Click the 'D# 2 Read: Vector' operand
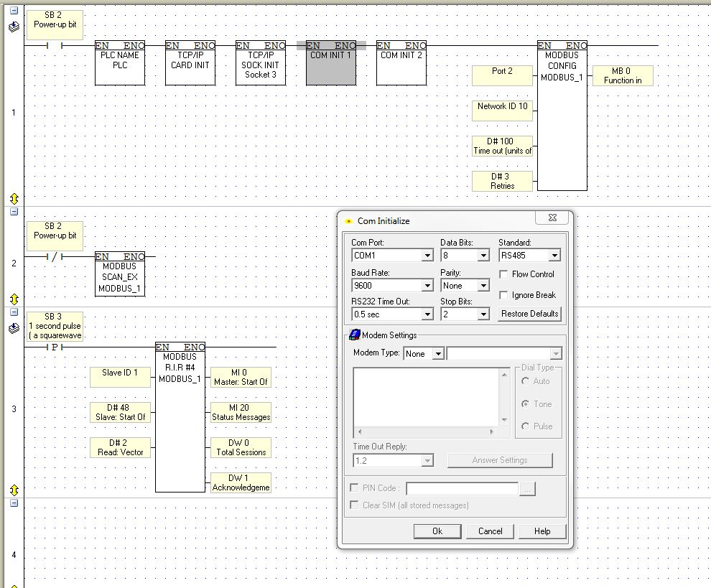This screenshot has height=588, width=711. (x=120, y=447)
